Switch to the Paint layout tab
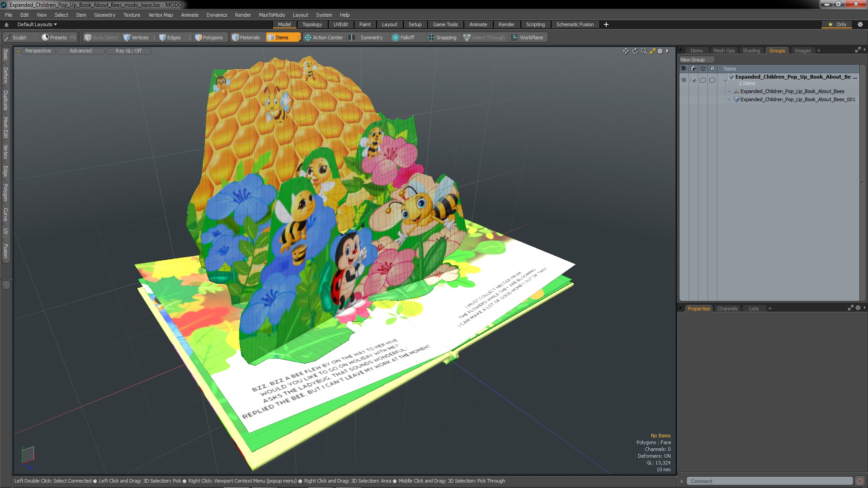 [365, 24]
